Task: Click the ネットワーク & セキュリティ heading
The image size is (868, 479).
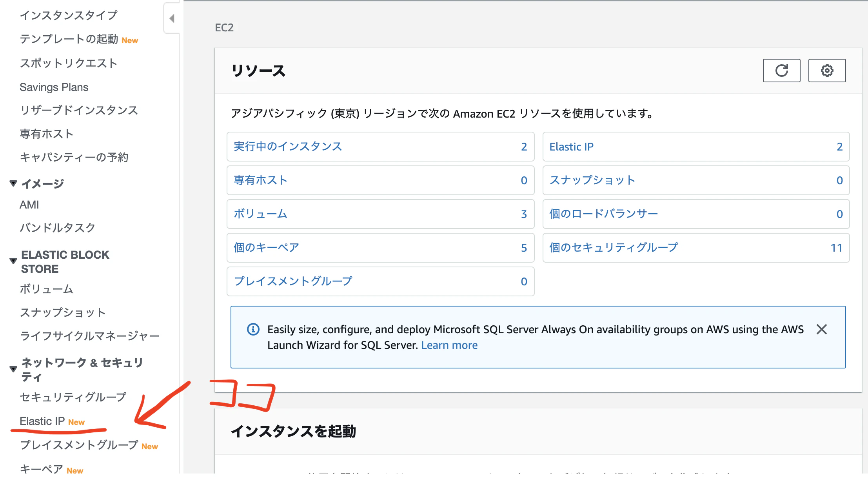Action: pos(82,370)
